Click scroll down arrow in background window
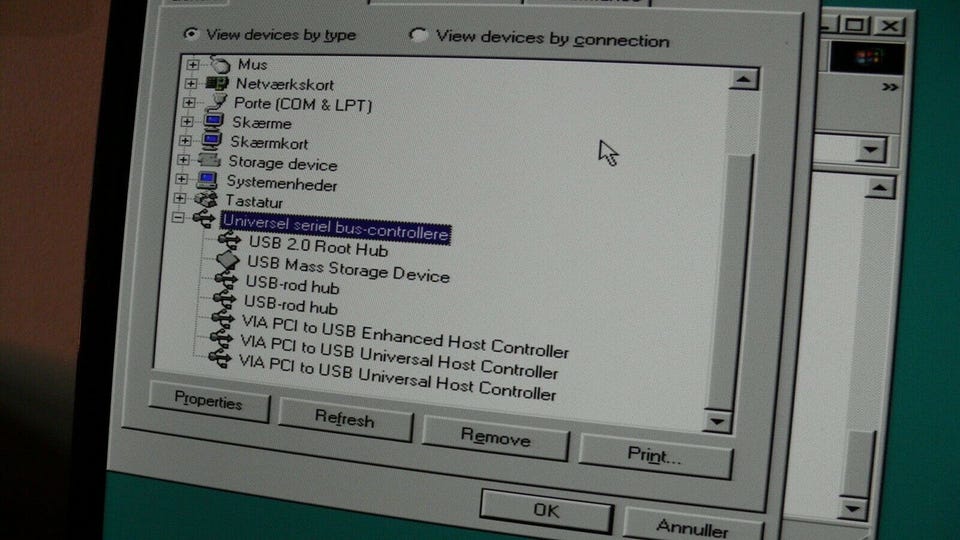 (852, 508)
